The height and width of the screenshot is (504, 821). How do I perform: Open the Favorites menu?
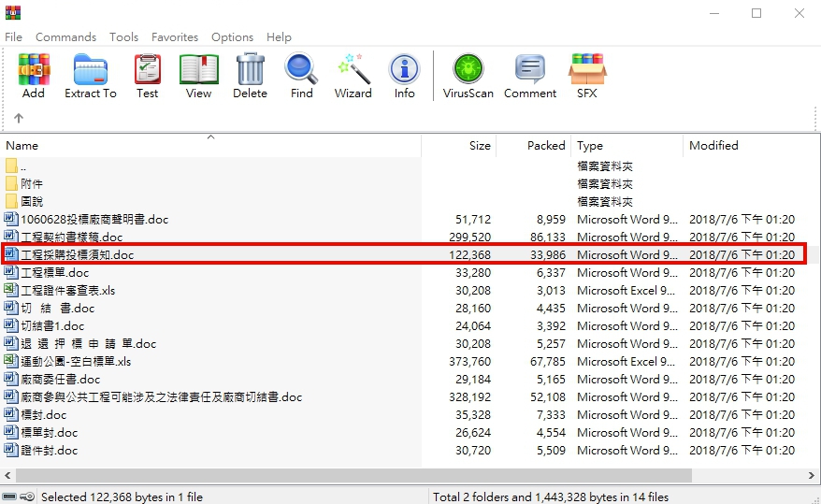[175, 37]
